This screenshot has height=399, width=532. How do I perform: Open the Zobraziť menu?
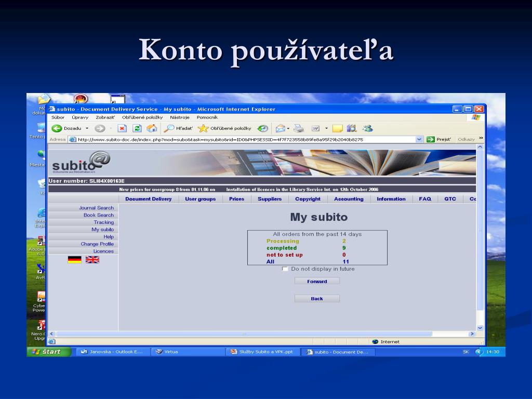105,117
